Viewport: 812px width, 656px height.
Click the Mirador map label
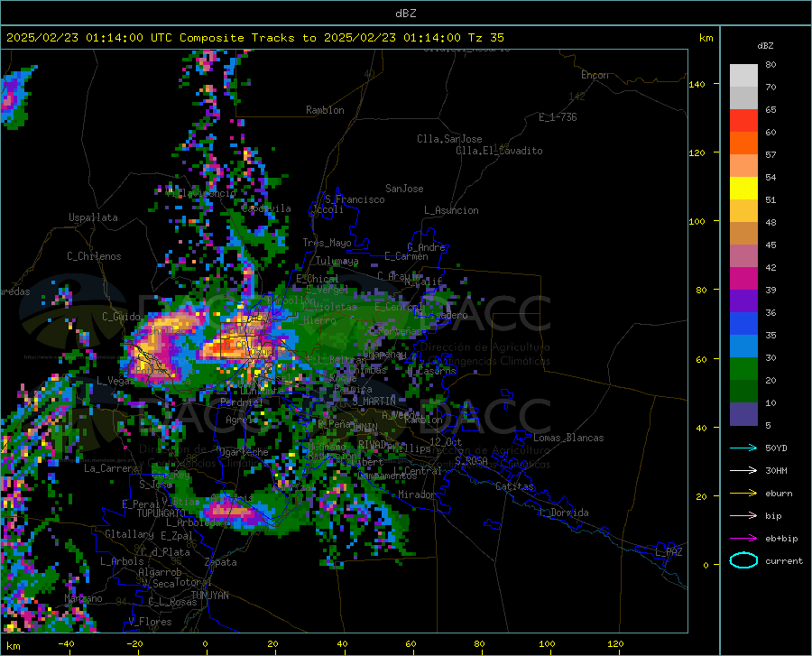(x=417, y=494)
